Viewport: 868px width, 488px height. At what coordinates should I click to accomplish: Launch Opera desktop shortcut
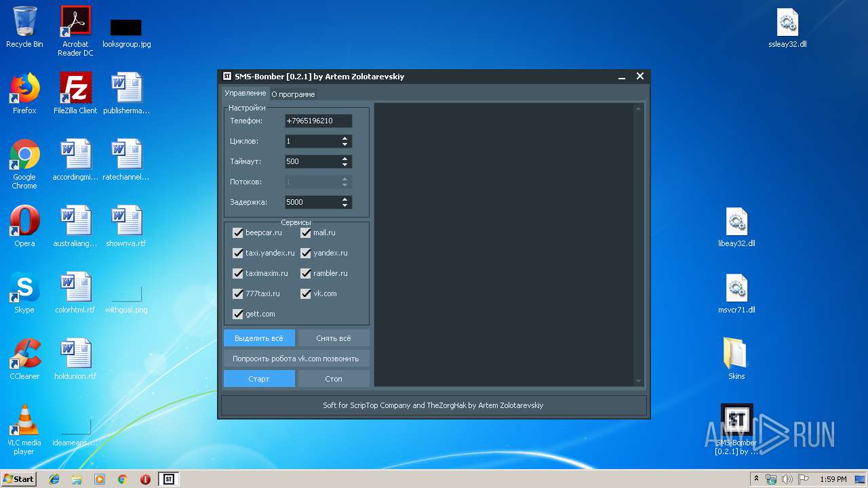point(24,226)
